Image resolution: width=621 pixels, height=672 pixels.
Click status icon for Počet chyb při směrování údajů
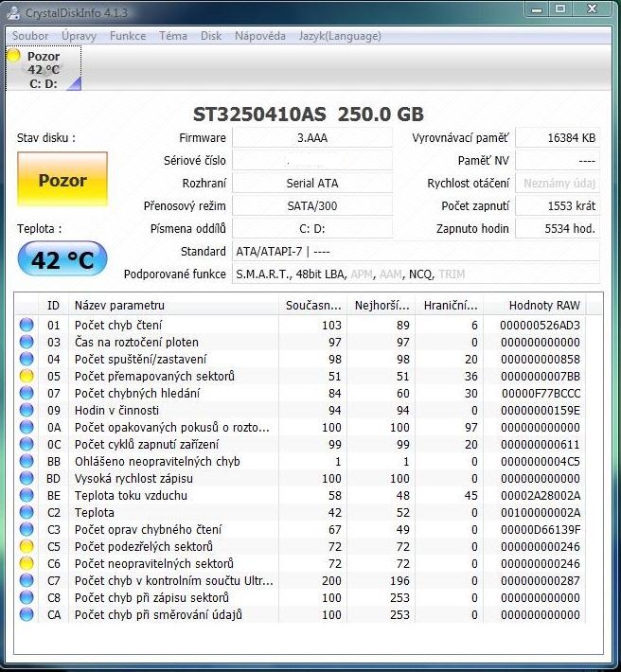pyautogui.click(x=27, y=614)
